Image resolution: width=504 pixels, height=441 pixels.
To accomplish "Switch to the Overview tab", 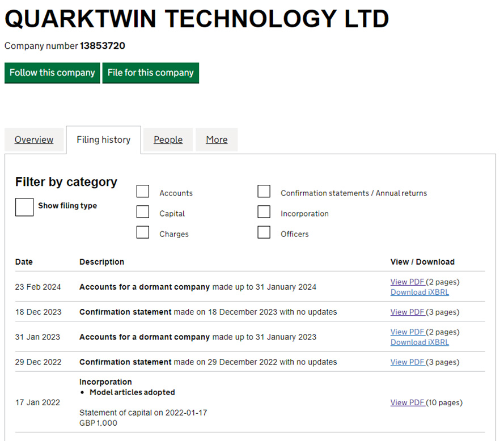I will tap(34, 139).
